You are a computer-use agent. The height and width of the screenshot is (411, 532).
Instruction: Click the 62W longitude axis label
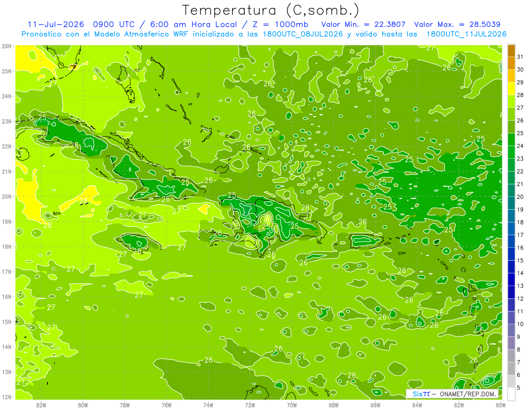[459, 405]
